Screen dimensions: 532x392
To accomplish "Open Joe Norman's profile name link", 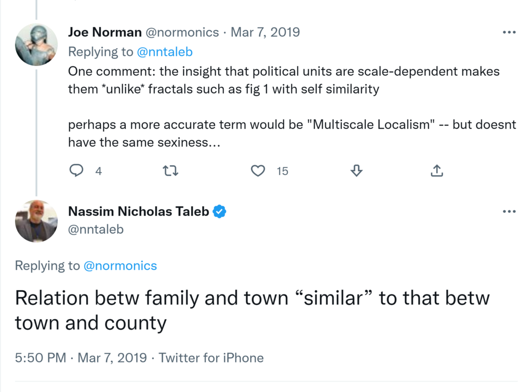I will [105, 32].
